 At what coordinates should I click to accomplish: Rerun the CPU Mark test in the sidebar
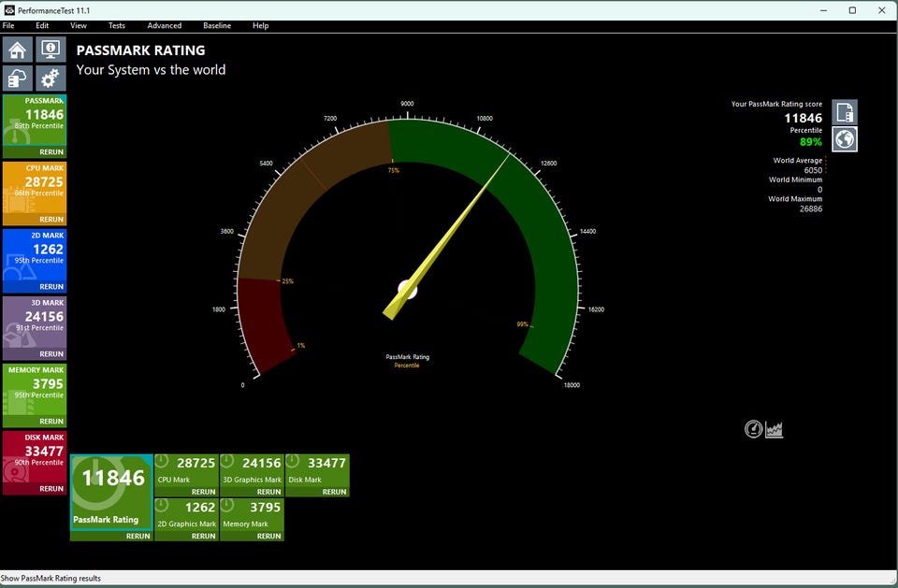coord(51,220)
